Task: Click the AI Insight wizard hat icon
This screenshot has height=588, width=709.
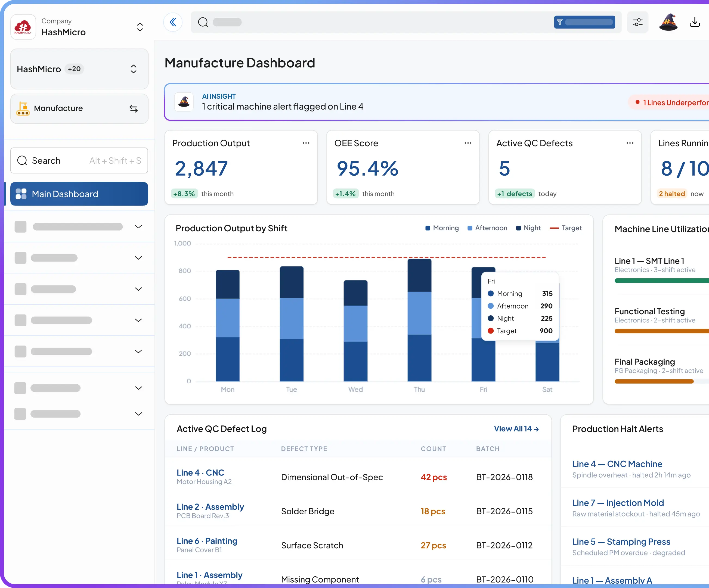Action: tap(184, 102)
